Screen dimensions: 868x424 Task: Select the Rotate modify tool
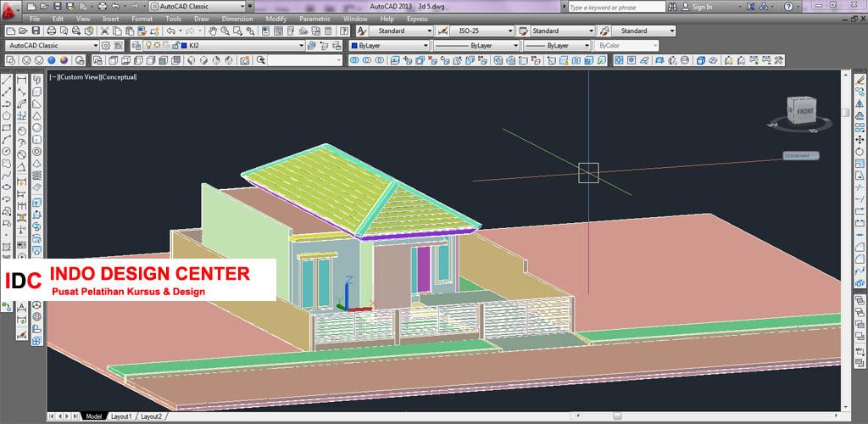(860, 151)
